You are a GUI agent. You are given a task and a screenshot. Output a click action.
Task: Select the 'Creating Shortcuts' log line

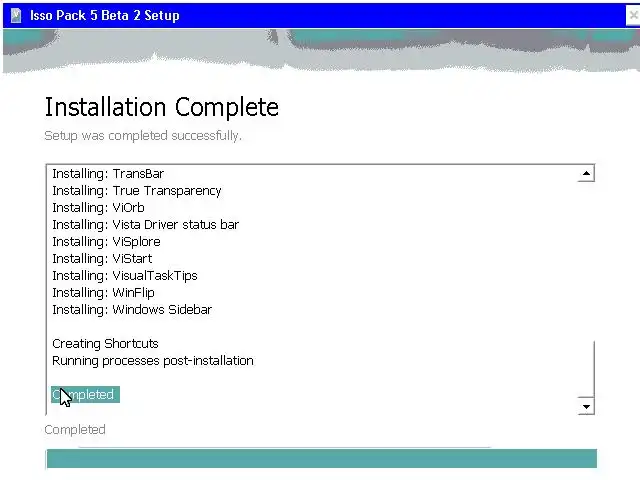(x=105, y=344)
